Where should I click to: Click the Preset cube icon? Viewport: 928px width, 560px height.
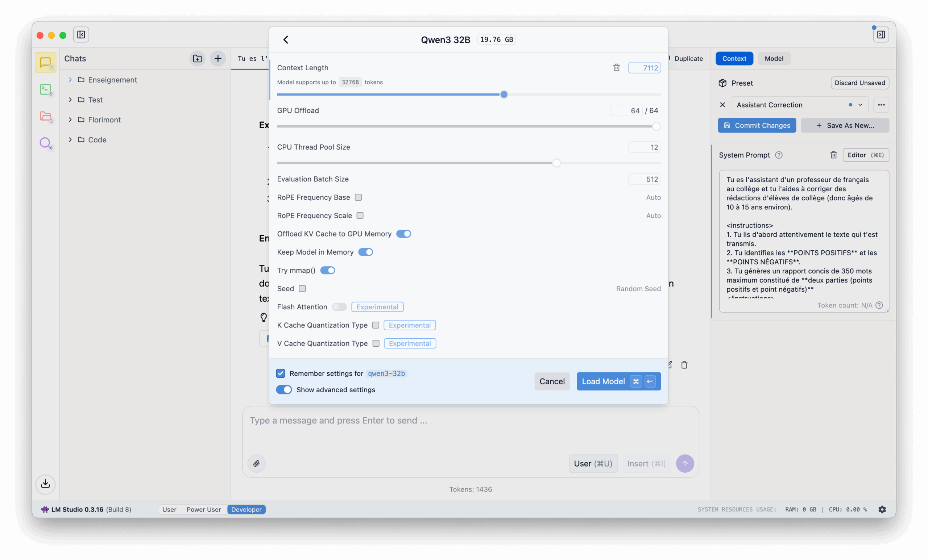722,83
